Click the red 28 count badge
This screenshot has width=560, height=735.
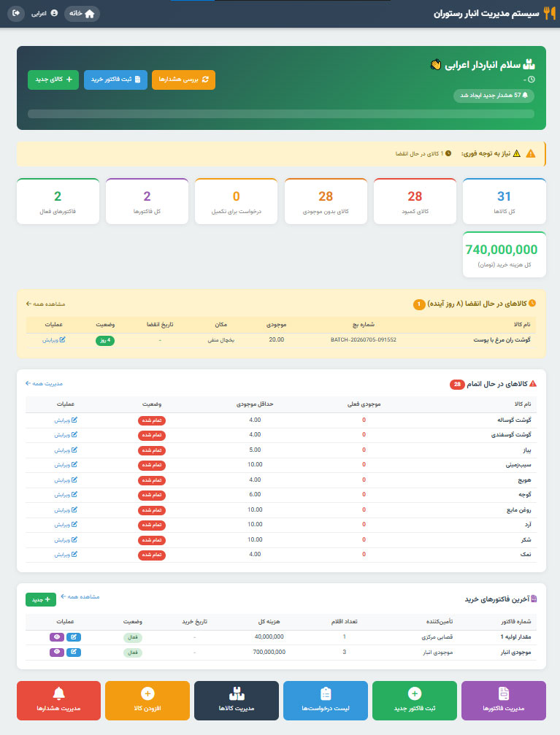pyautogui.click(x=457, y=385)
